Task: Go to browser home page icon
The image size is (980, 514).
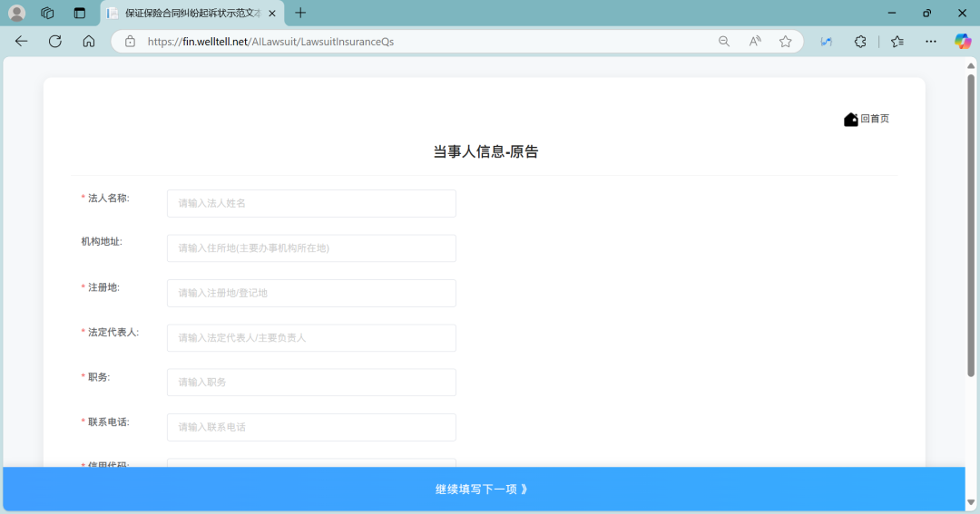Action: pyautogui.click(x=89, y=41)
